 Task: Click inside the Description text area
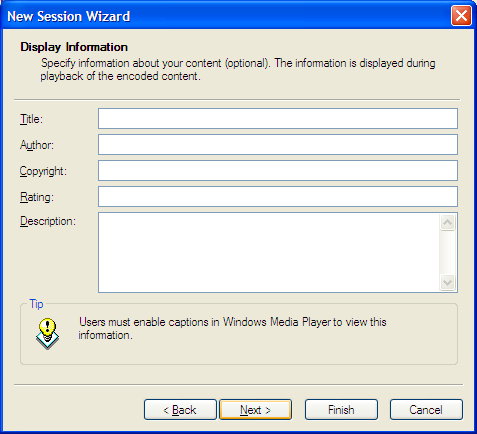pyautogui.click(x=269, y=252)
